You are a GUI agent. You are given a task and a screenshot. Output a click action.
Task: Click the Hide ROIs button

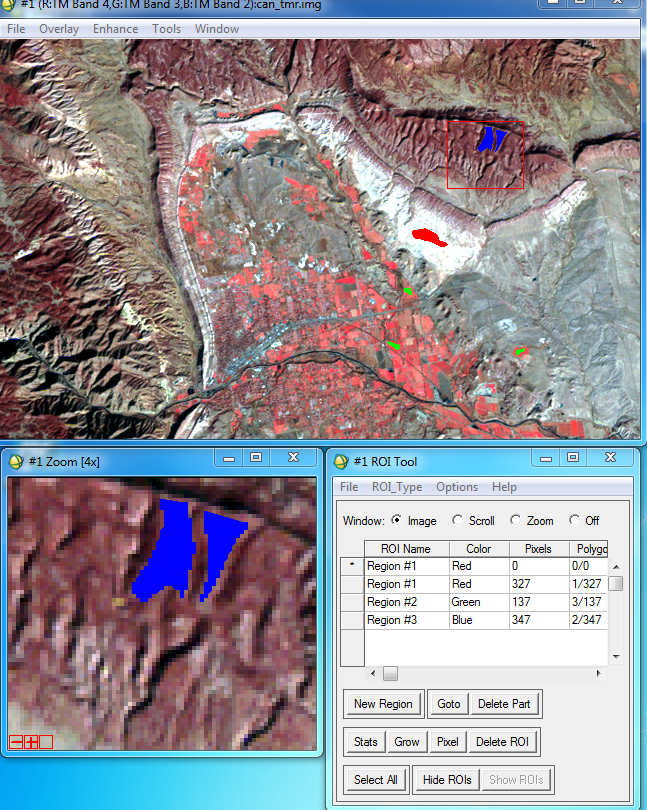(447, 780)
